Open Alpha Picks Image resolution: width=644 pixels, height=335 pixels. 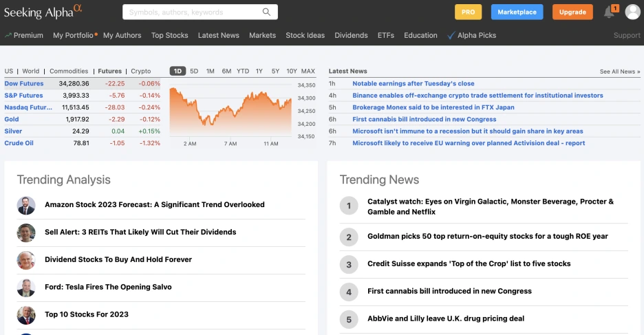[x=471, y=35]
